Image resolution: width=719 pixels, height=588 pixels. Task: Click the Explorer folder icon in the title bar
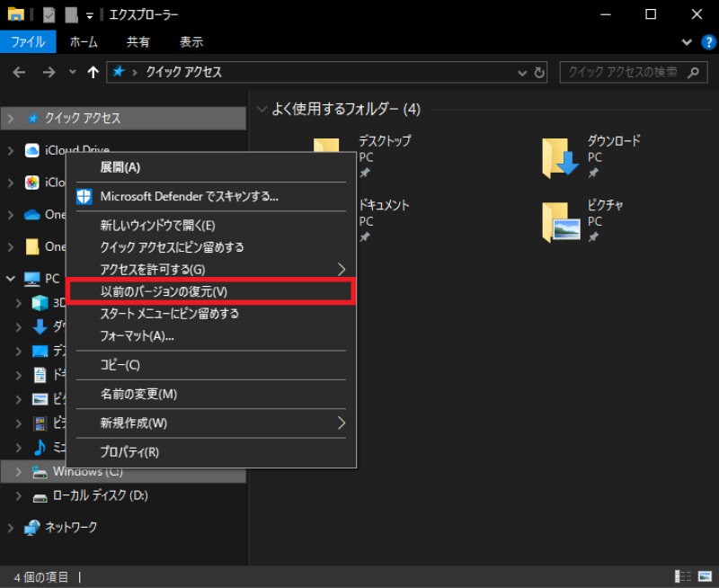[x=16, y=14]
